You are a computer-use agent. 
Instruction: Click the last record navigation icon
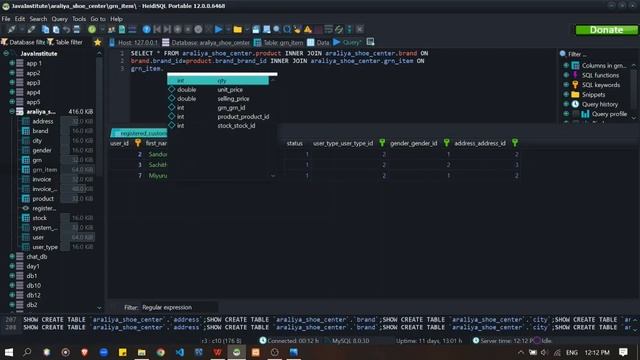coord(167,29)
